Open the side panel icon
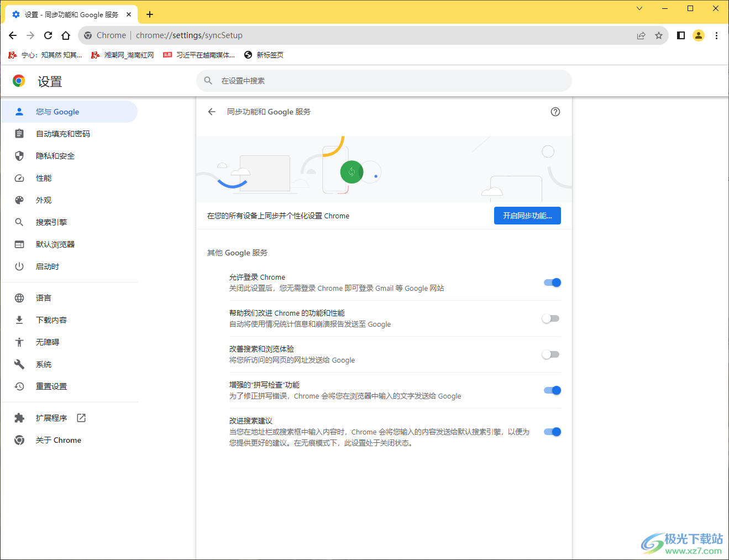 click(681, 35)
